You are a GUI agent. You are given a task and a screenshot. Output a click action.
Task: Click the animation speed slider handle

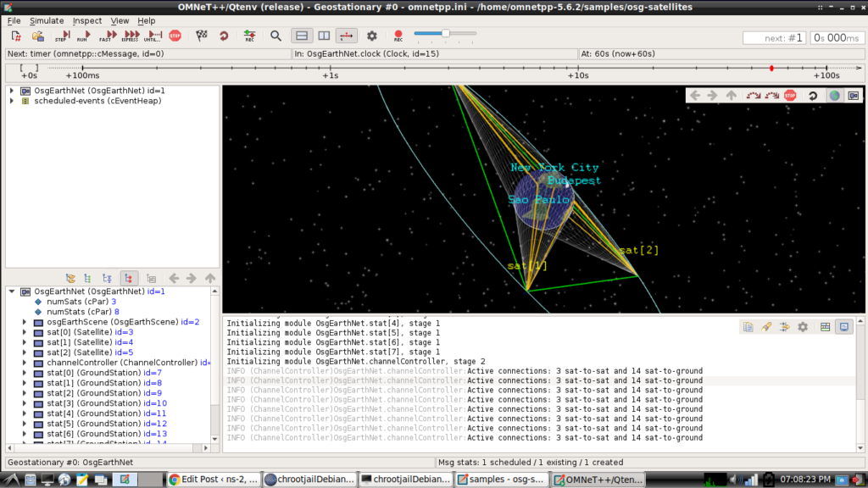445,34
